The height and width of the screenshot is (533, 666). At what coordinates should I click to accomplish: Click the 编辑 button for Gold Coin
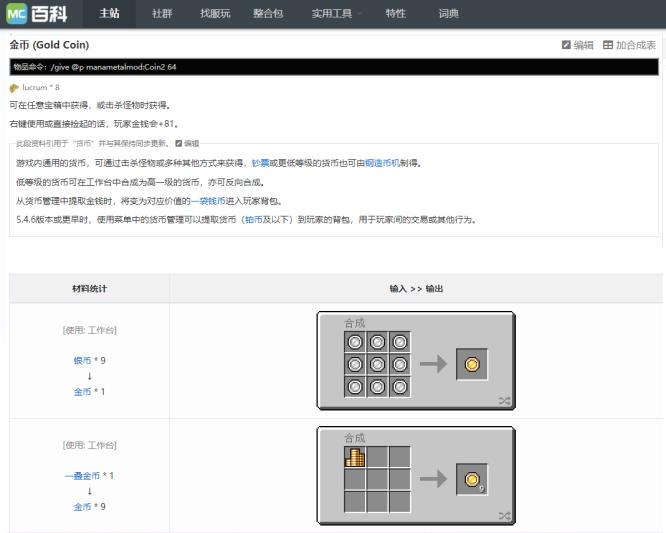pyautogui.click(x=578, y=45)
